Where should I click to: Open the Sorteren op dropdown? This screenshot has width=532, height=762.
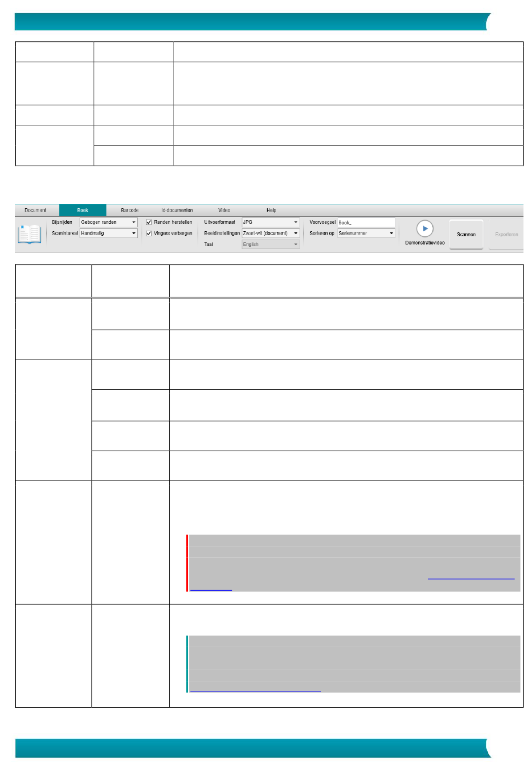tap(366, 233)
